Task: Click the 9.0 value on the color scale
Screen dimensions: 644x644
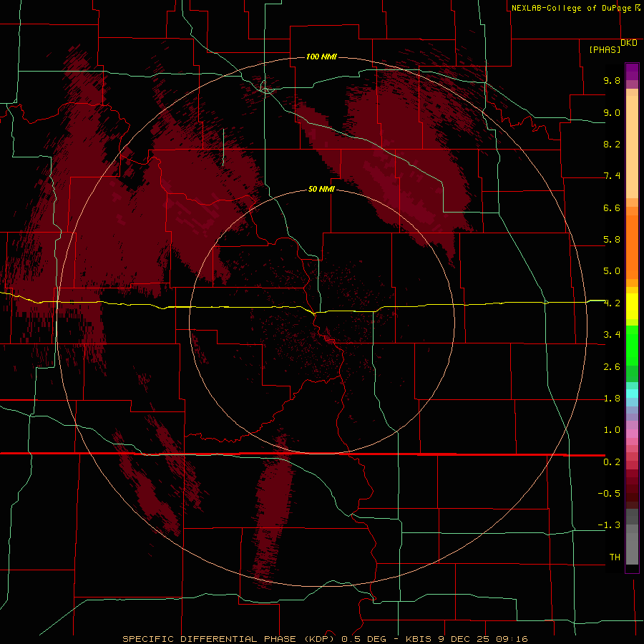Action: tap(612, 112)
